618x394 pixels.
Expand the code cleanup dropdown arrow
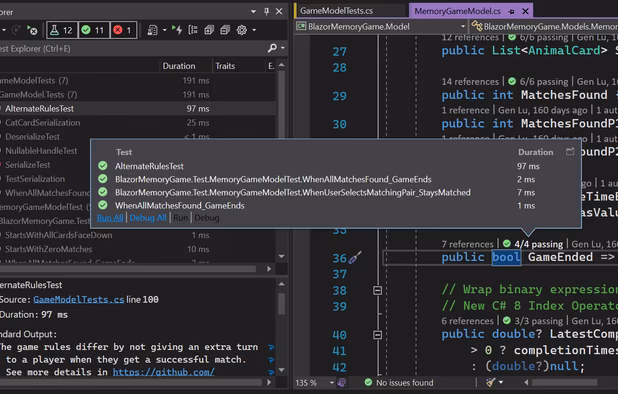pyautogui.click(x=501, y=382)
